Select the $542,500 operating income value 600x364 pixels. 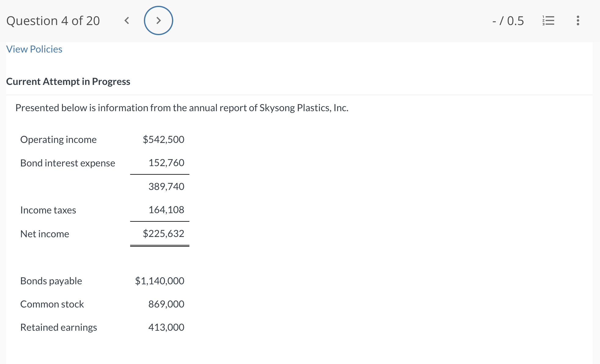point(163,140)
